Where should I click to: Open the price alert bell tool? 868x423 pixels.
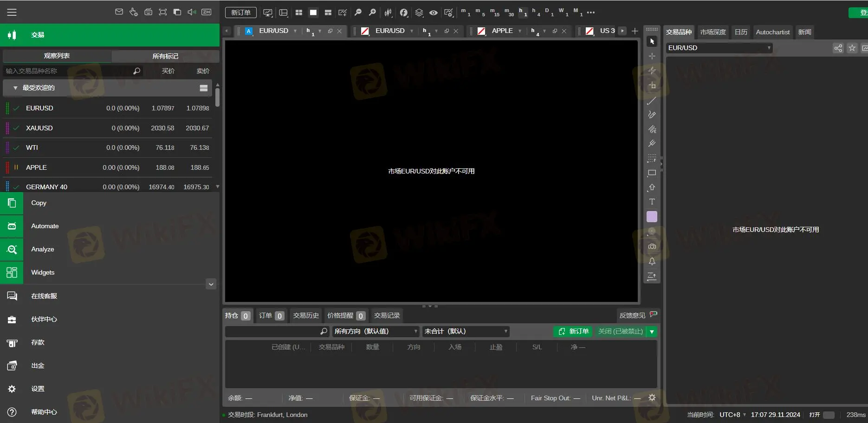tap(652, 261)
